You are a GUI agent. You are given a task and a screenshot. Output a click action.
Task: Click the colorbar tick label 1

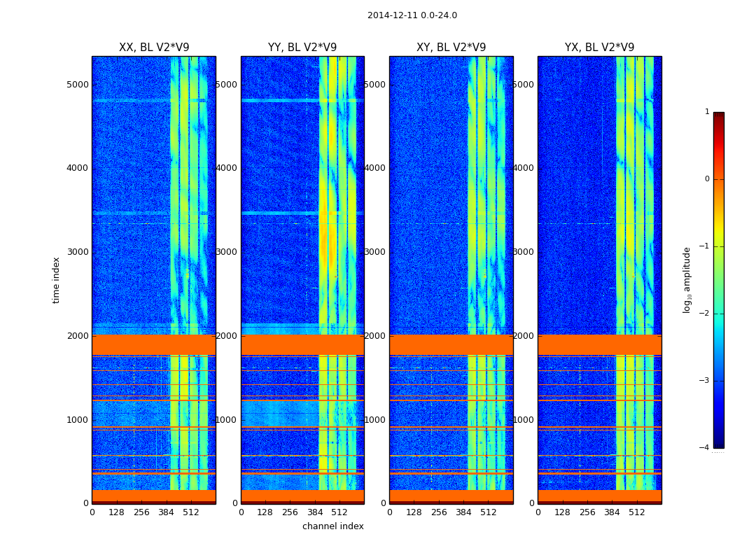(x=706, y=112)
